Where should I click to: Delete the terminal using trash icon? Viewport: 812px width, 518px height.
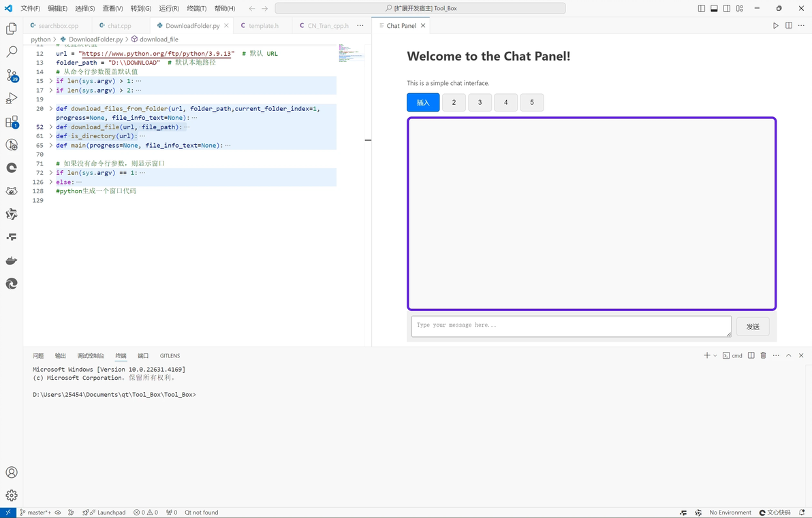click(763, 355)
